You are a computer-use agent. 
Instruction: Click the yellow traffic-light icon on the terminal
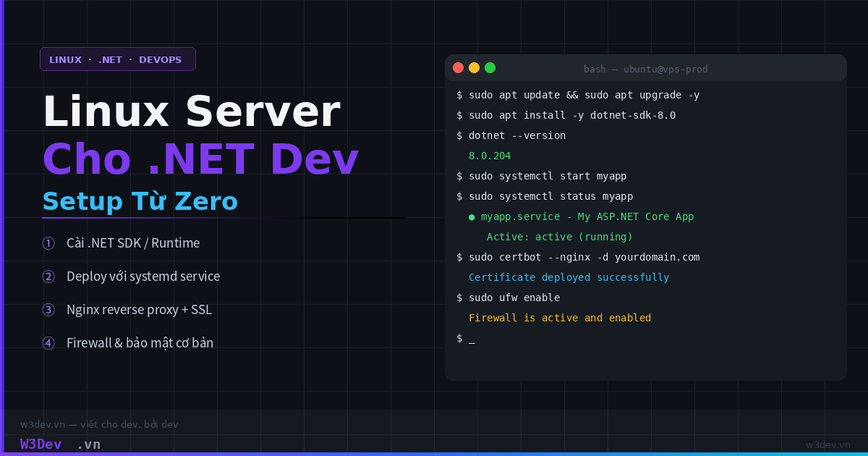tap(474, 67)
